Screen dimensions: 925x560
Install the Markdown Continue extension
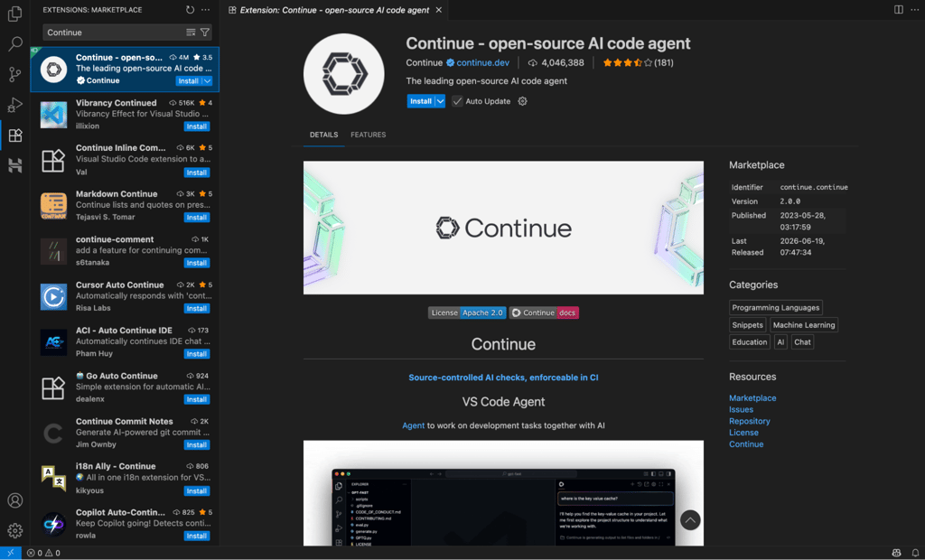(x=196, y=217)
